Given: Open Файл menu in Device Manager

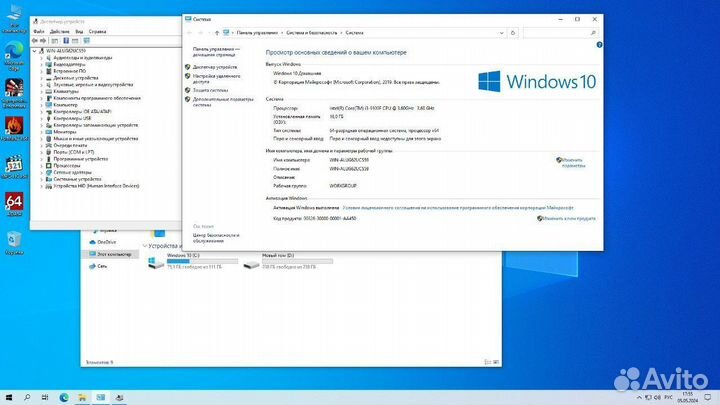Looking at the screenshot, I should point(39,32).
